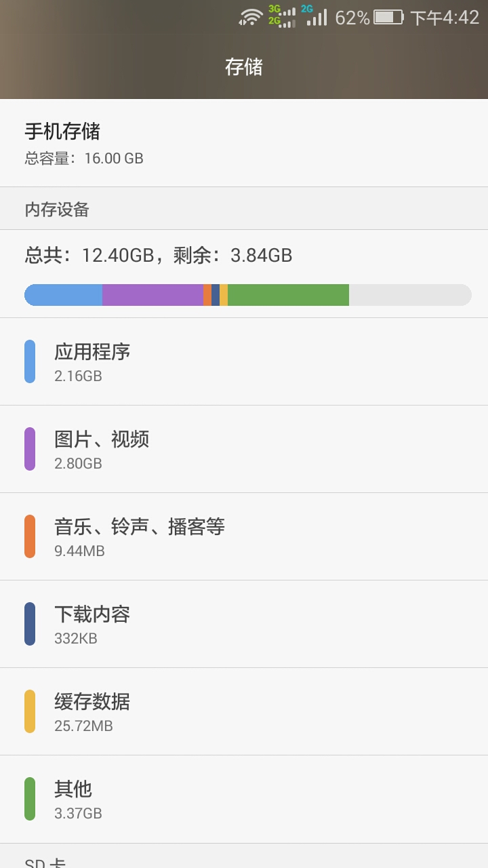The image size is (488, 868).
Task: Tap the purple segment of storage bar
Action: [x=152, y=295]
